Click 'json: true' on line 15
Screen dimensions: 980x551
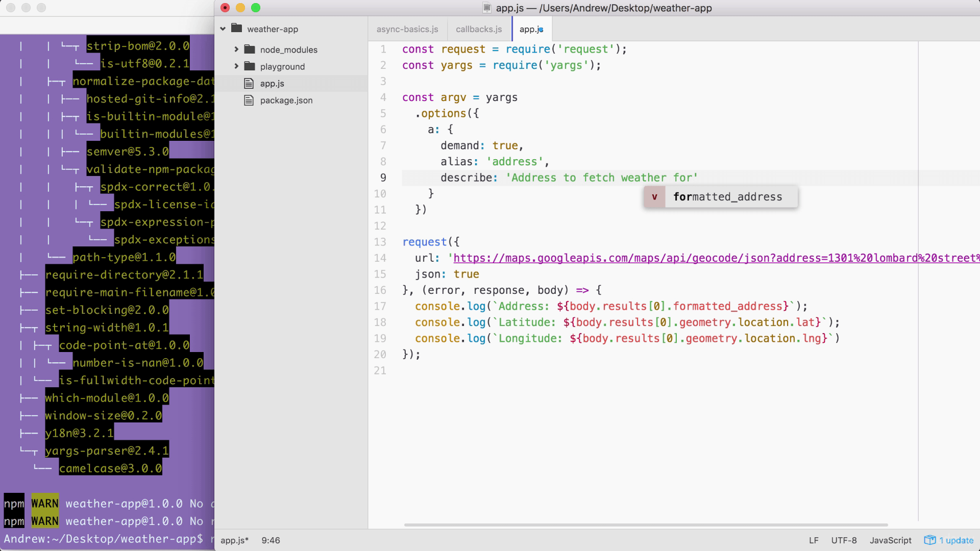tap(447, 274)
